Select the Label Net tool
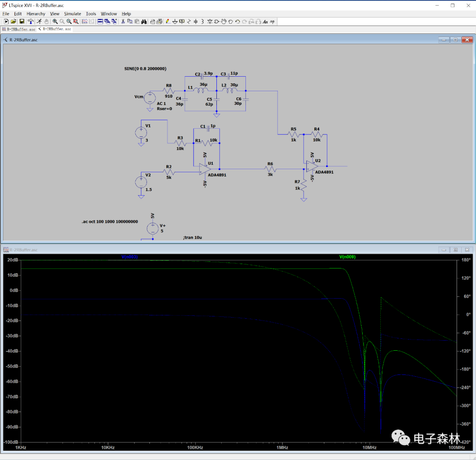This screenshot has height=460, width=476. click(182, 22)
